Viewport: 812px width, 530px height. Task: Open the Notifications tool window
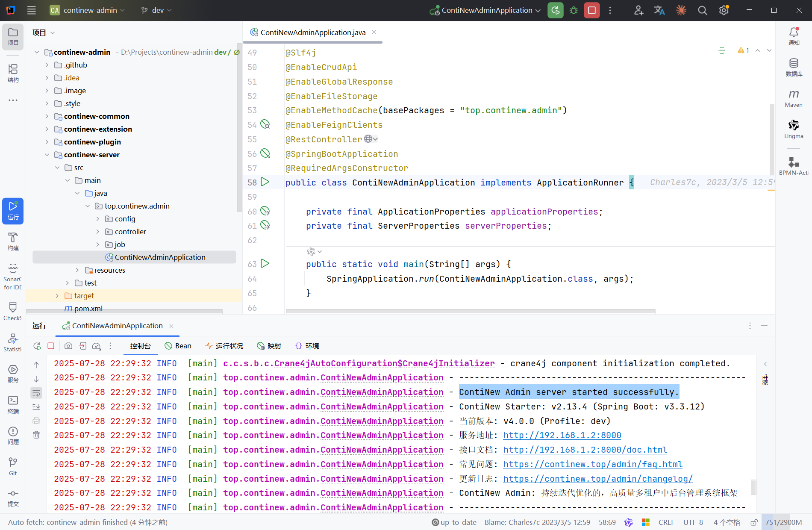[794, 36]
